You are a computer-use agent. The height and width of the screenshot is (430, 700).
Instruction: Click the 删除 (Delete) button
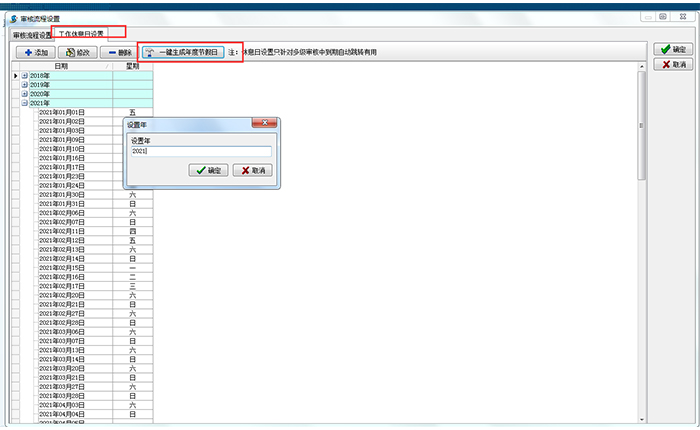118,51
